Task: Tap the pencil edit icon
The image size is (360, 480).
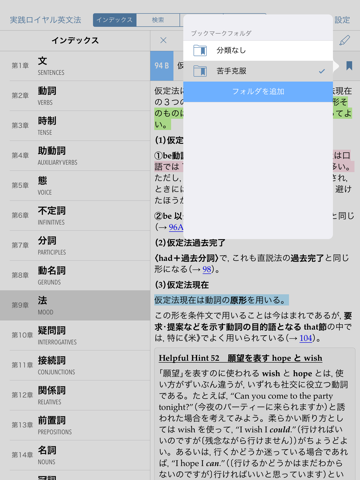Action: click(x=345, y=40)
